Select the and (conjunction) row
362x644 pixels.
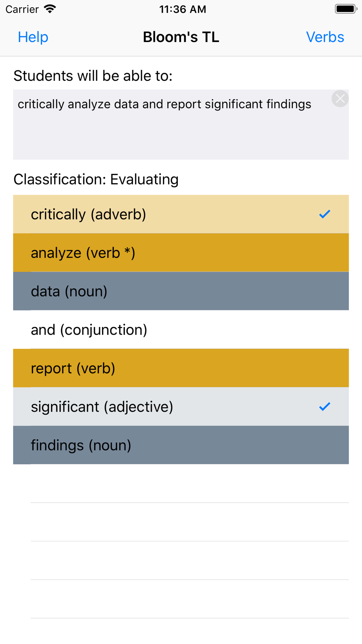181,330
